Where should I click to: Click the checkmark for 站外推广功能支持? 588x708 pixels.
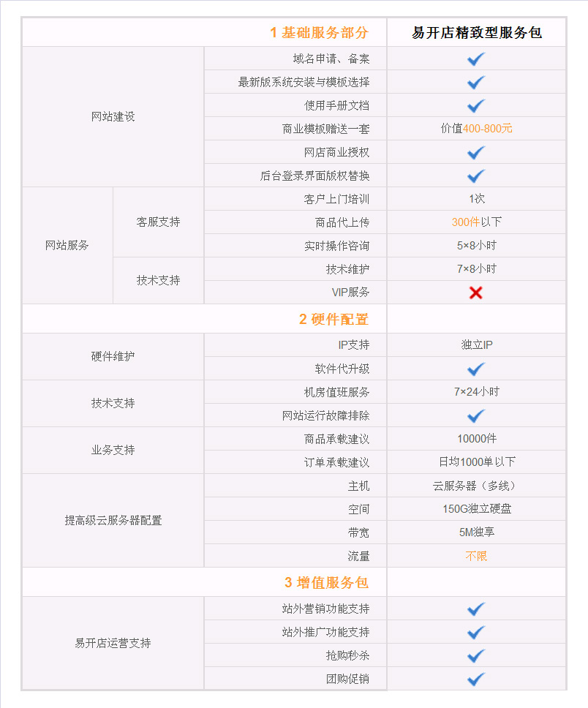(476, 632)
